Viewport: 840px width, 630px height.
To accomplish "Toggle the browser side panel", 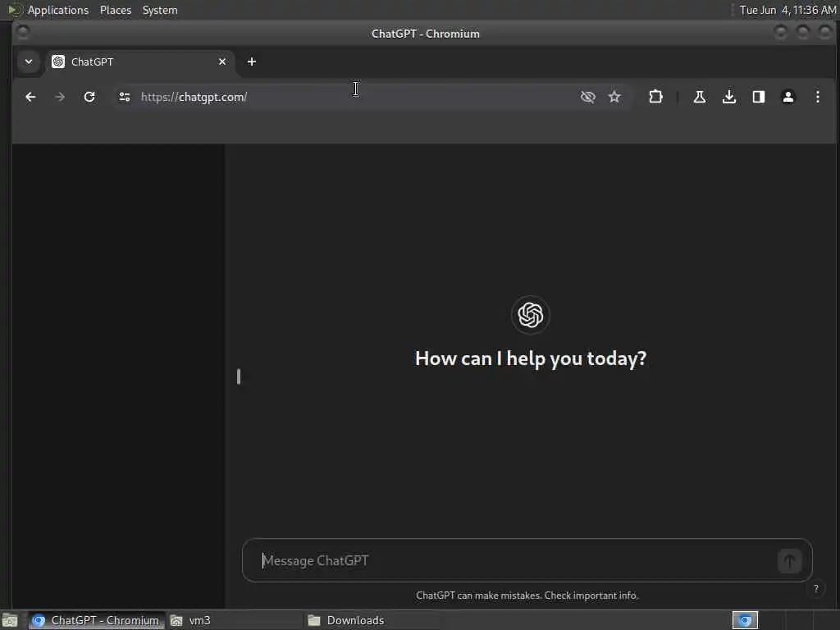I will 759,97.
